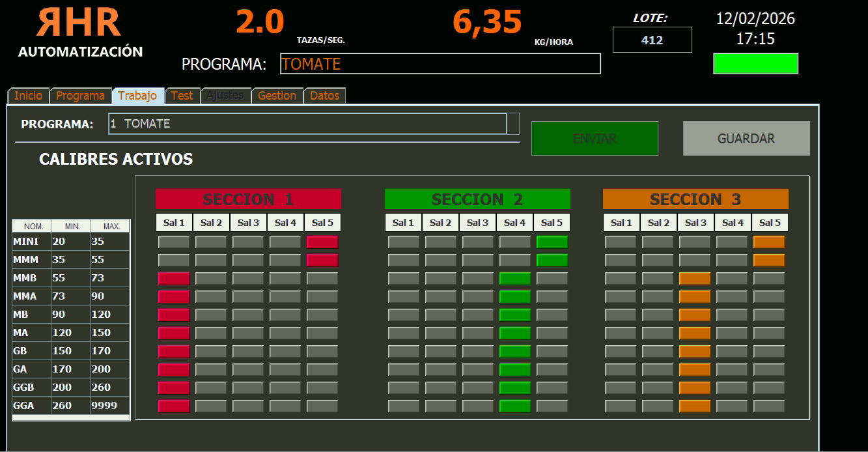Click the green status indicator under the time
The height and width of the screenshot is (452, 868).
coord(755,64)
